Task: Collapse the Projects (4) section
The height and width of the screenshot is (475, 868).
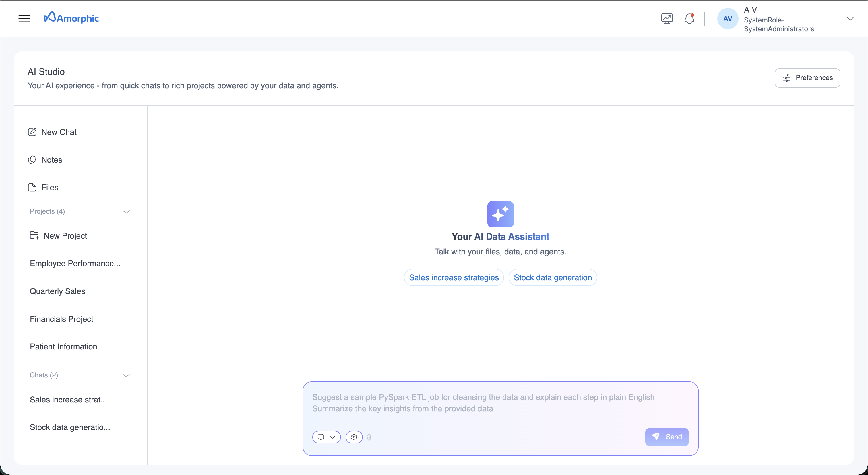Action: point(126,212)
